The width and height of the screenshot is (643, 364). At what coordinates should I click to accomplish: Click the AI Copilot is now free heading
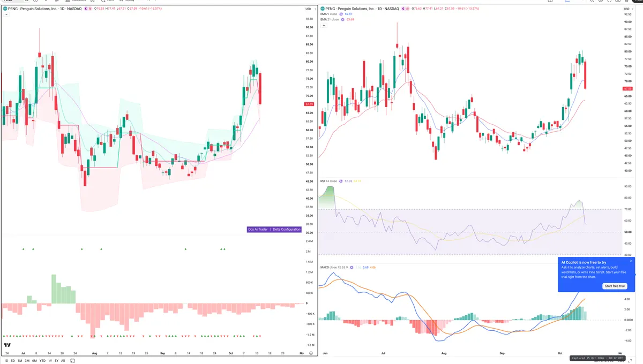click(x=584, y=262)
